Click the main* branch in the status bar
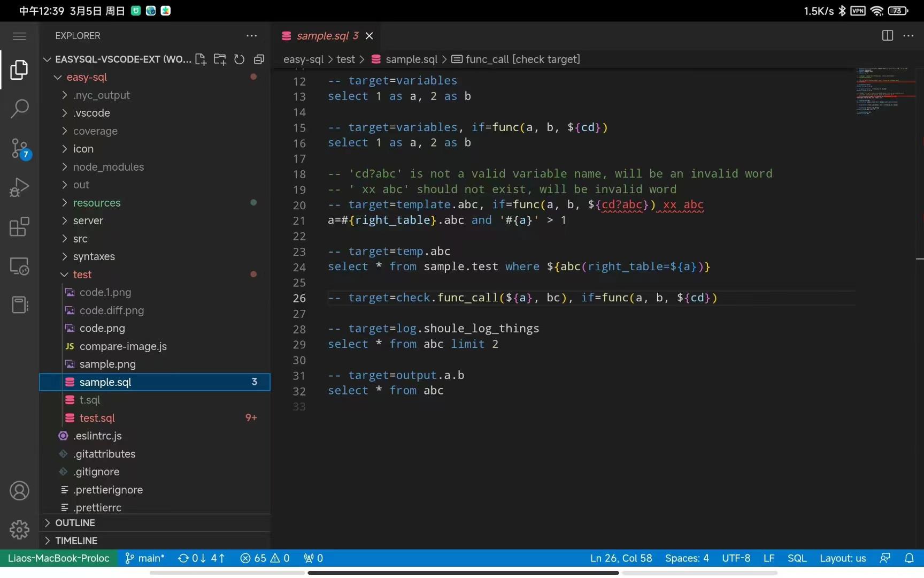 144,558
